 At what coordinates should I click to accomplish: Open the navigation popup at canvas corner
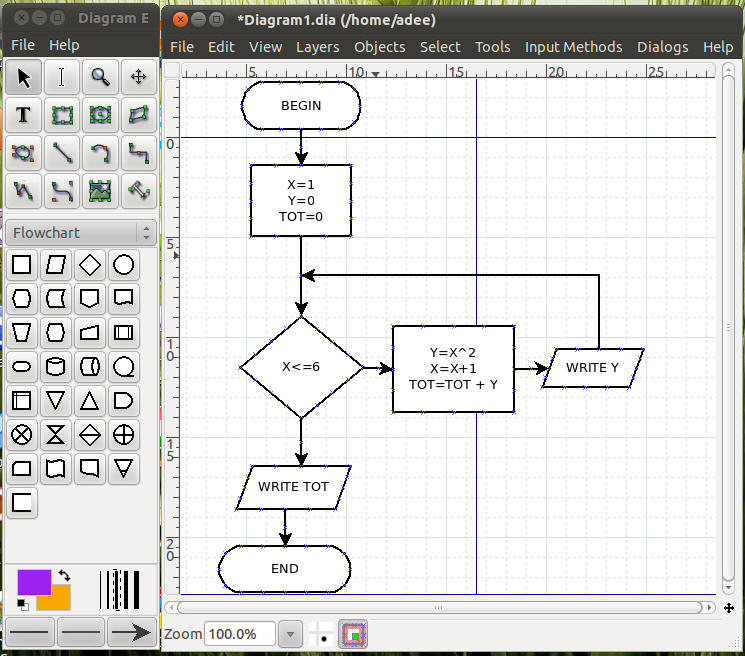(729, 608)
